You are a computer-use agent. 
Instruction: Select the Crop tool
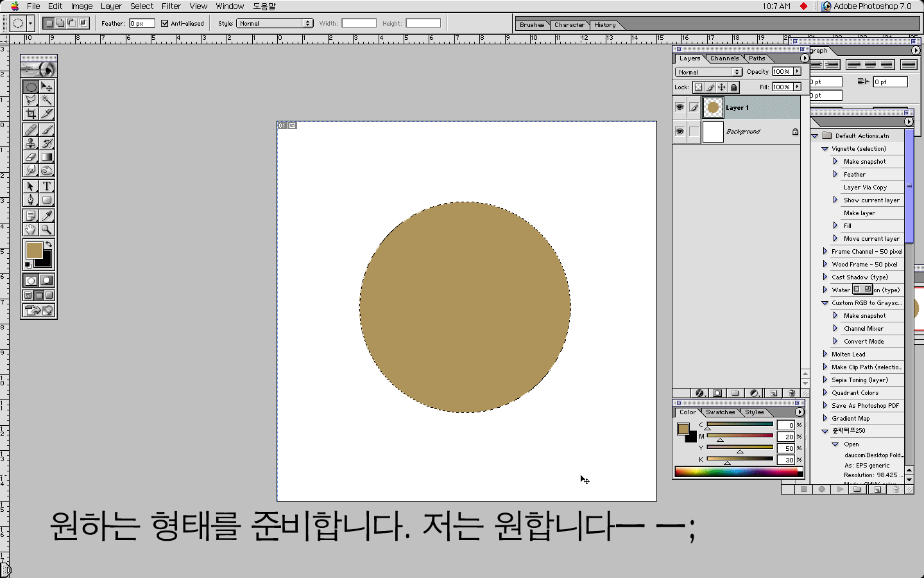[x=30, y=114]
